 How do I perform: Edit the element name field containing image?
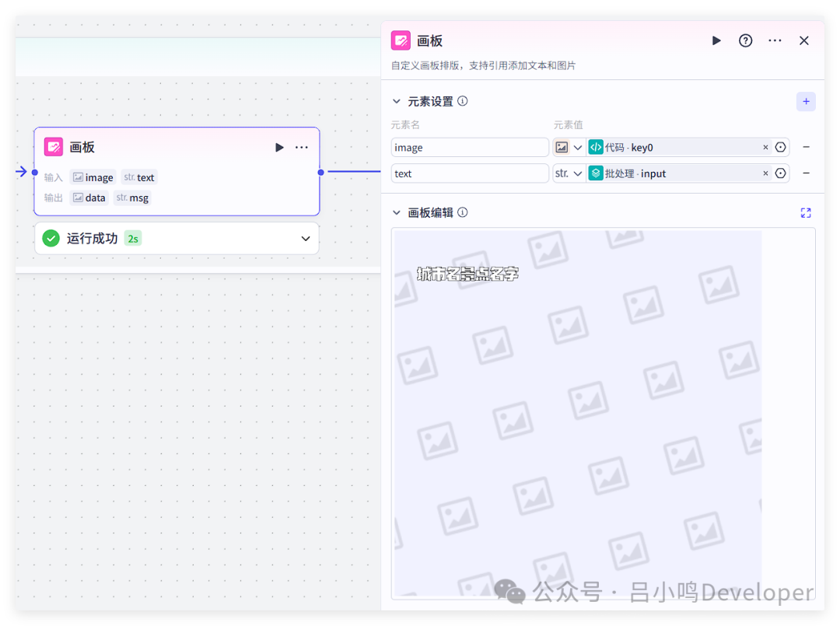pyautogui.click(x=470, y=147)
